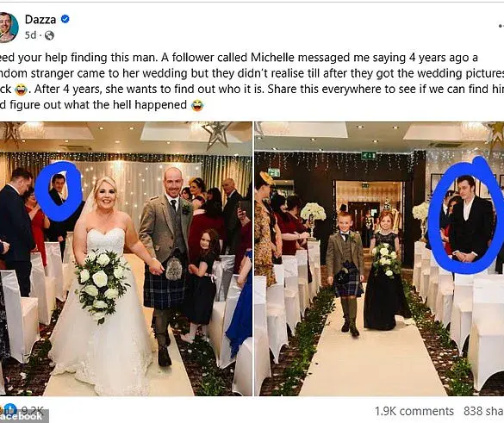Click the globe public audience icon
Image resolution: width=504 pixels, height=423 pixels.
(x=49, y=35)
